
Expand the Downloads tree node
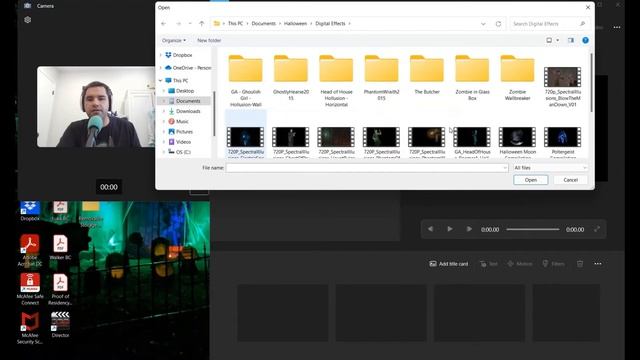click(x=164, y=111)
